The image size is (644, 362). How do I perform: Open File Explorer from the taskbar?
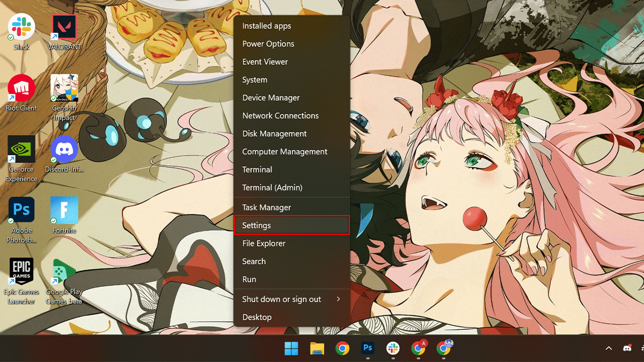[x=317, y=348]
